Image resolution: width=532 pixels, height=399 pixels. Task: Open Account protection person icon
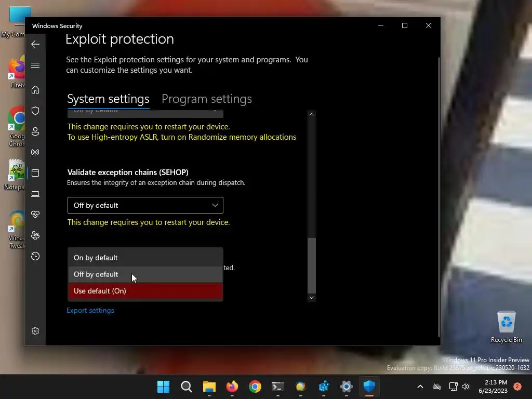[35, 131]
